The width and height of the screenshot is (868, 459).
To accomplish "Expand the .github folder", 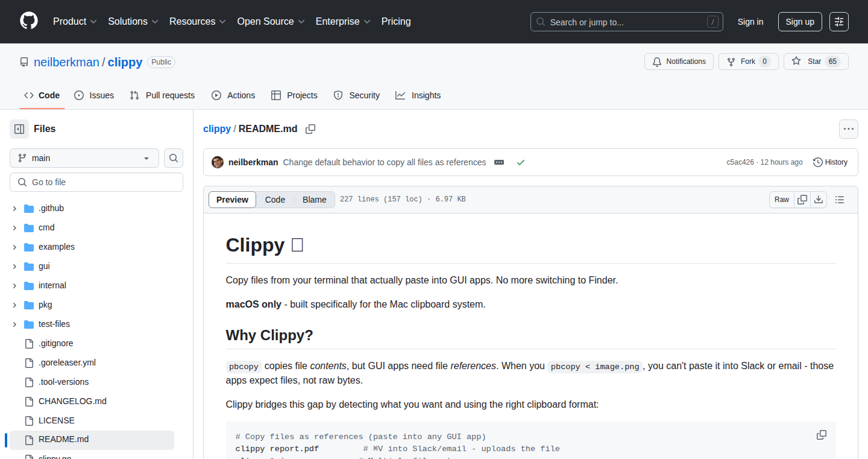I will [14, 208].
